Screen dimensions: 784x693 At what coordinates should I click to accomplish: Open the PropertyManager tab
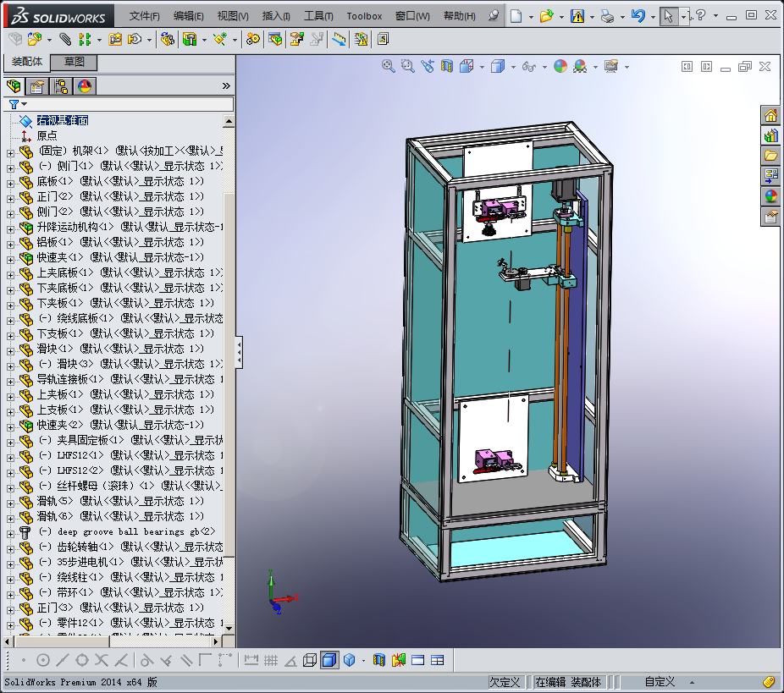pos(37,86)
